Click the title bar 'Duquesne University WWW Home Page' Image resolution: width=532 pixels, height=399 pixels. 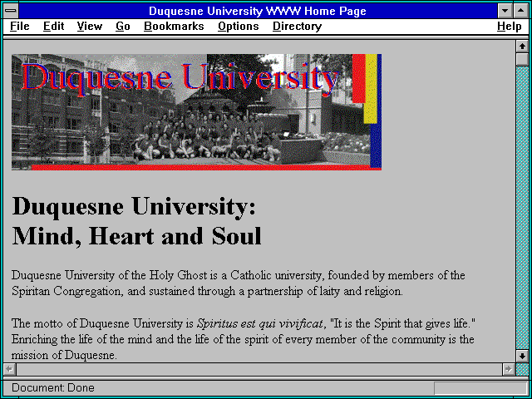point(258,11)
